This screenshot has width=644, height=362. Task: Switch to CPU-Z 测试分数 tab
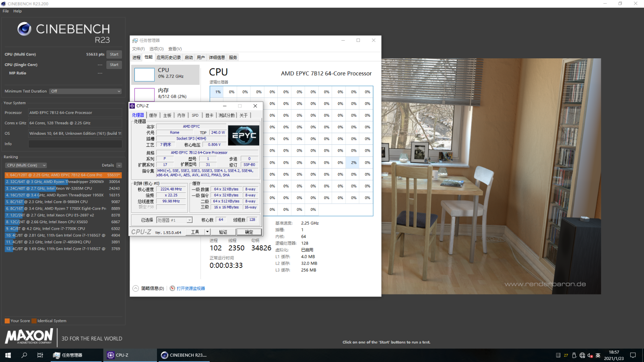[227, 115]
